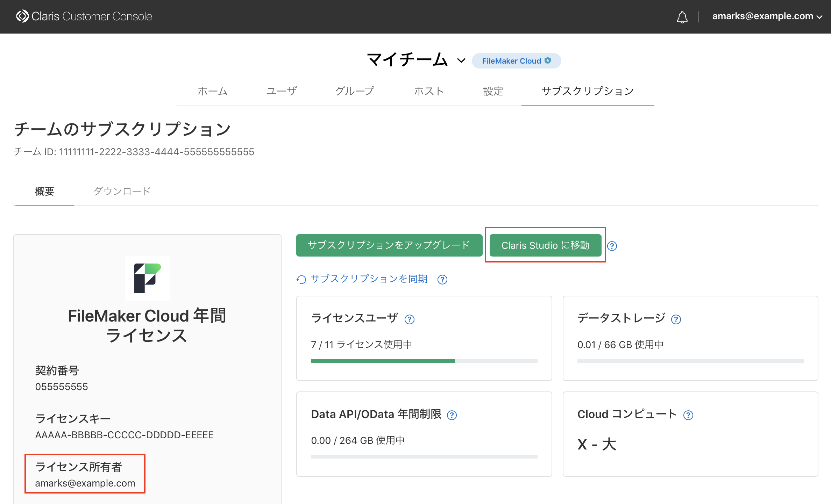The image size is (831, 504).
Task: Open help for ライセンスユーザ
Action: 410,319
